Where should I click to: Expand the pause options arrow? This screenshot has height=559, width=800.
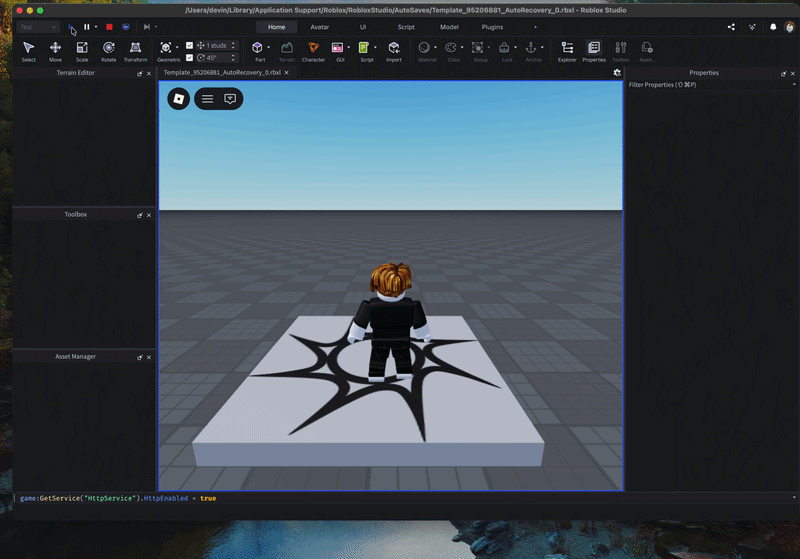pos(96,27)
